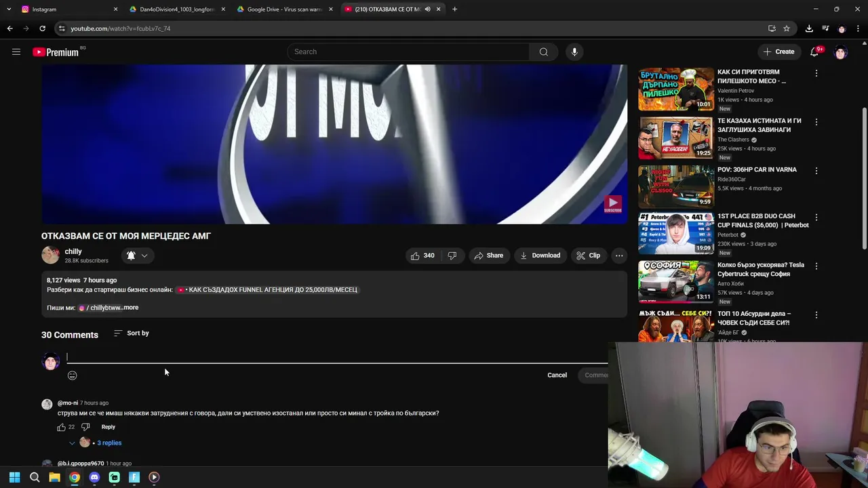Open the tab search dropdown arrow

(8, 9)
